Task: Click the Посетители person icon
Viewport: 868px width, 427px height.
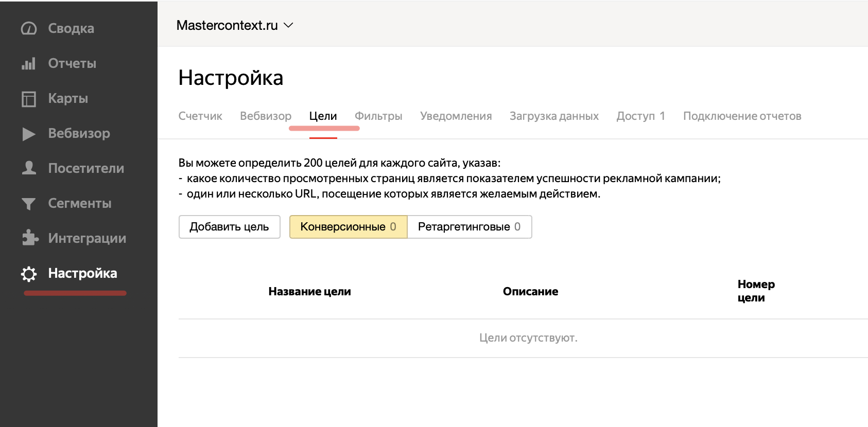Action: pyautogui.click(x=29, y=168)
